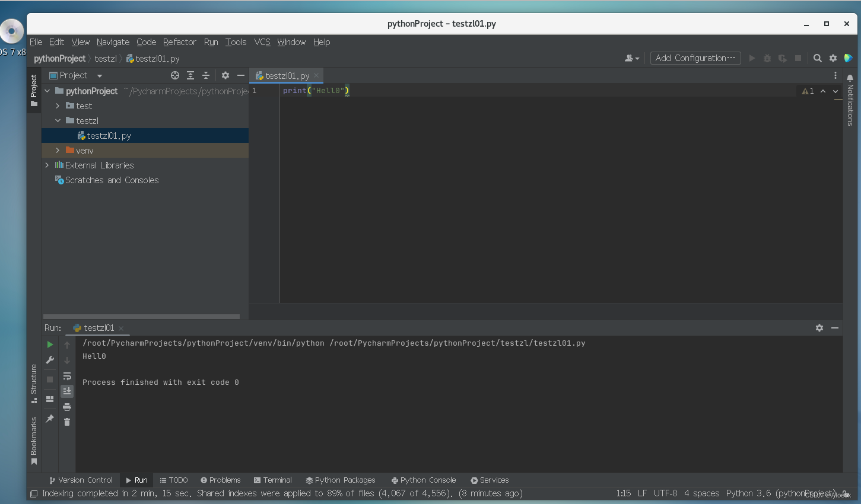Image resolution: width=861 pixels, height=504 pixels.
Task: Open the Refactor menu
Action: coord(179,42)
